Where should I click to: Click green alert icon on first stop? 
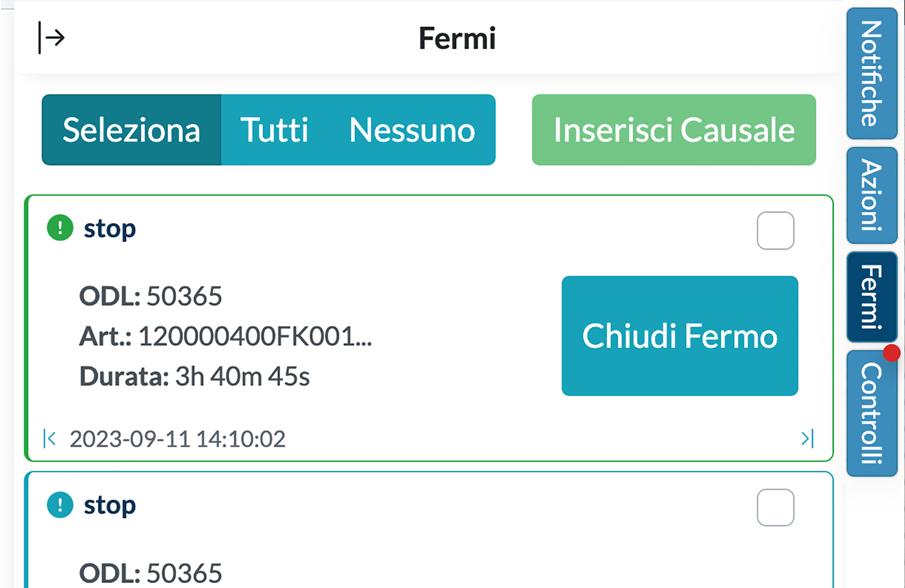click(x=60, y=228)
